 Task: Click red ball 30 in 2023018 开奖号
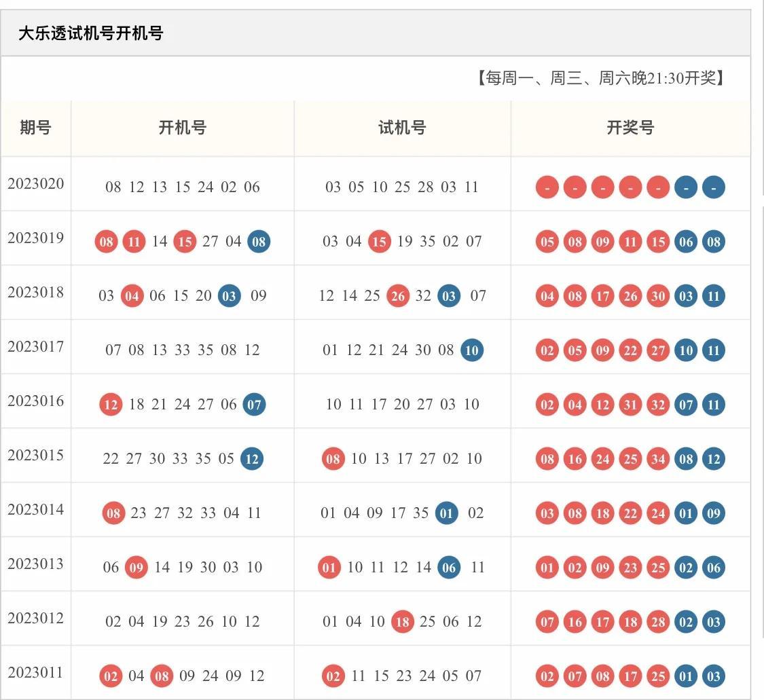tap(658, 296)
